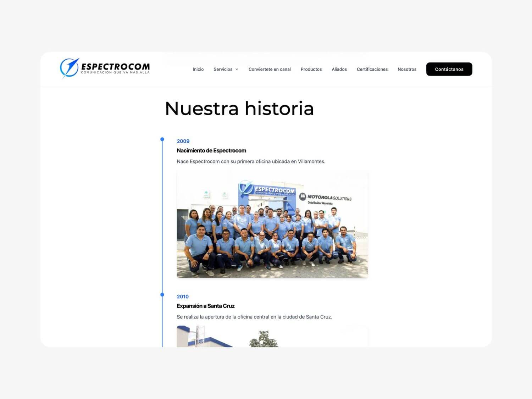This screenshot has width=532, height=399.
Task: Open the Servicios menu item
Action: pos(223,69)
